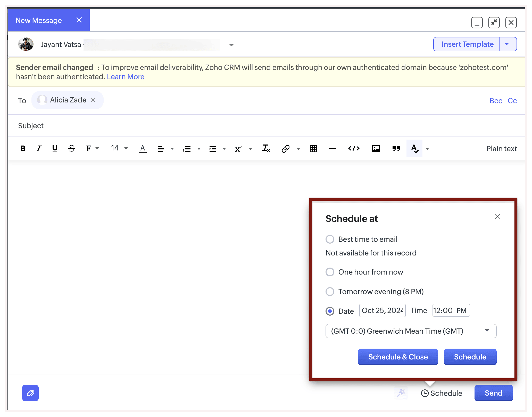Image resolution: width=532 pixels, height=417 pixels.
Task: Open the Greenwich Mean Time timezone dropdown
Action: click(x=411, y=331)
